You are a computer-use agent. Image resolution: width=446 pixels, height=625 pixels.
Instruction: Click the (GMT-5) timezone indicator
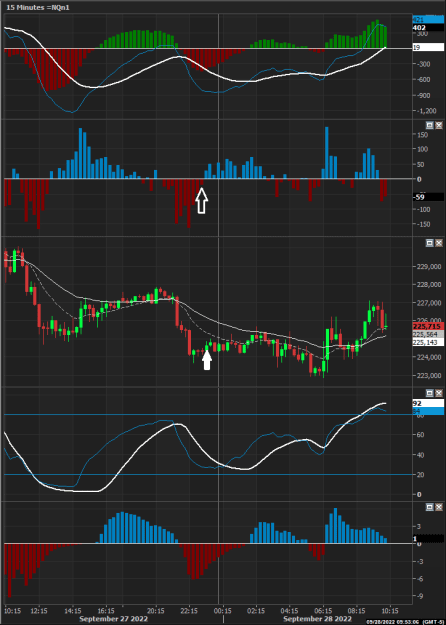click(434, 622)
